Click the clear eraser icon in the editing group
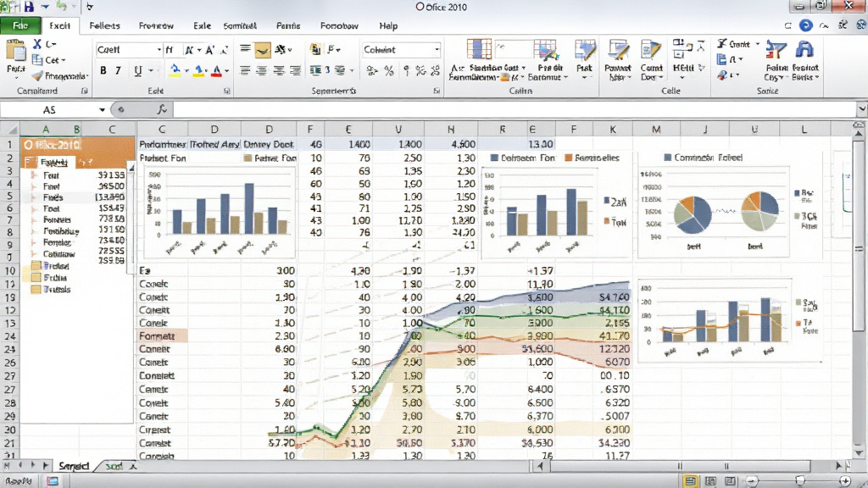 pos(722,75)
